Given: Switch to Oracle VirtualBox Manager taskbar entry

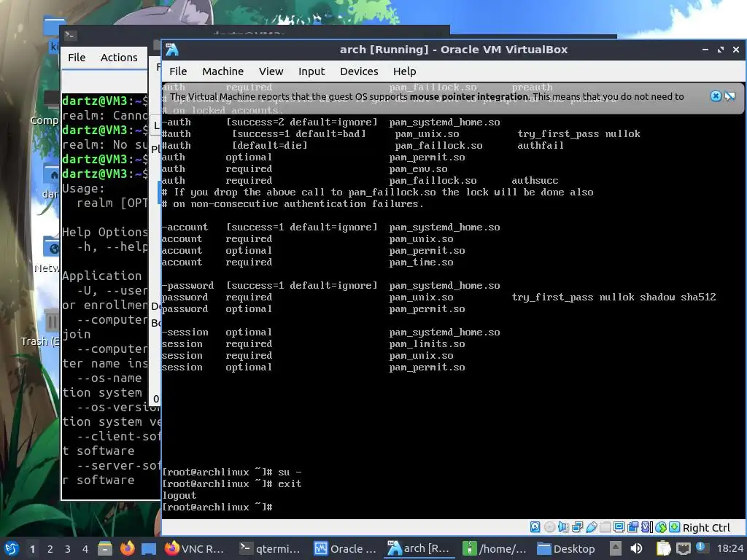Looking at the screenshot, I should (x=345, y=548).
